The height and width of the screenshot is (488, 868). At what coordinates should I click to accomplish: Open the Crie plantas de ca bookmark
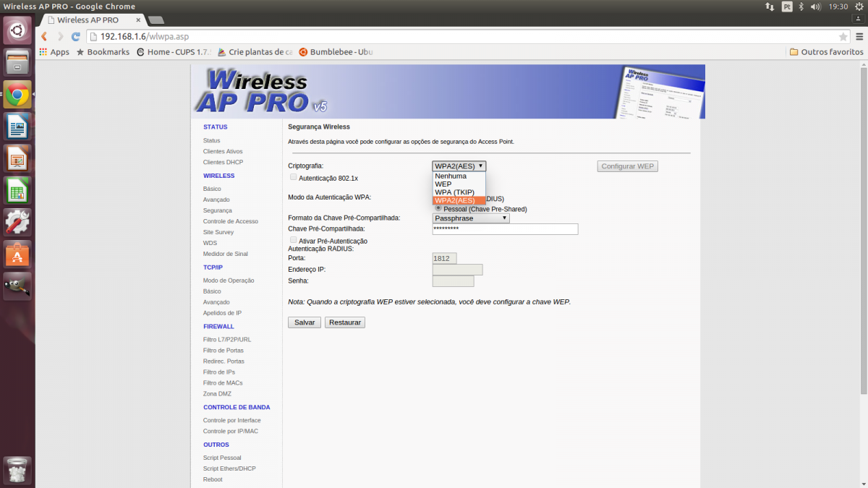click(255, 52)
